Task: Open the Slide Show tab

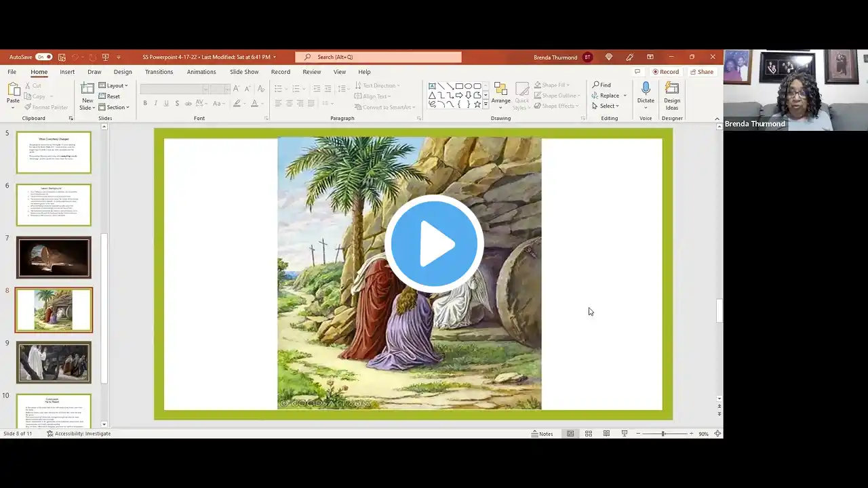Action: (244, 72)
